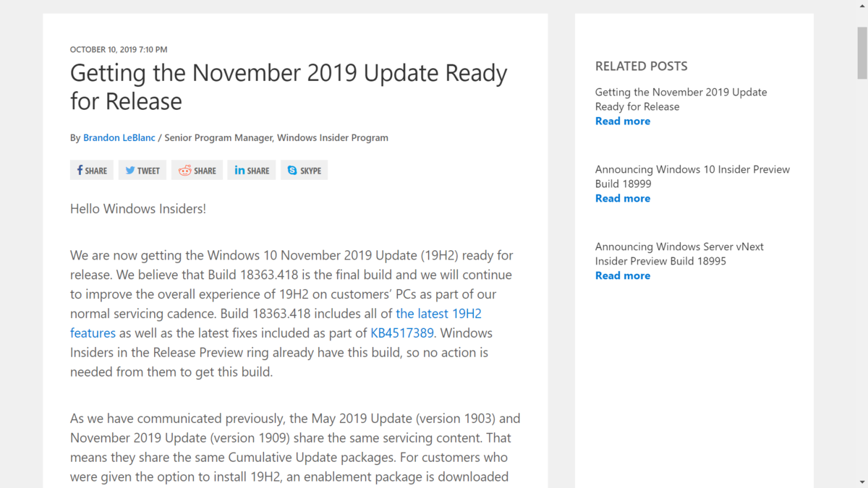This screenshot has height=488, width=868.
Task: Share the post on Reddit
Action: coord(197,171)
